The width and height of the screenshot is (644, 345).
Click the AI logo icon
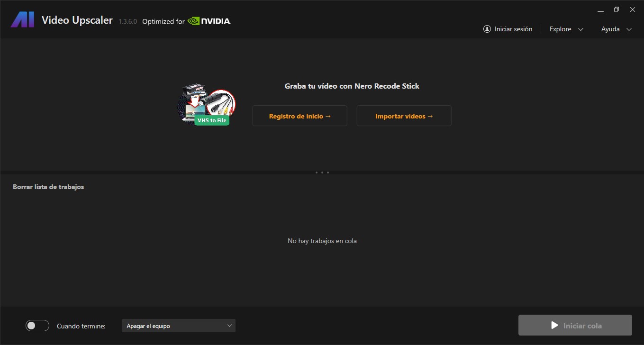click(22, 20)
